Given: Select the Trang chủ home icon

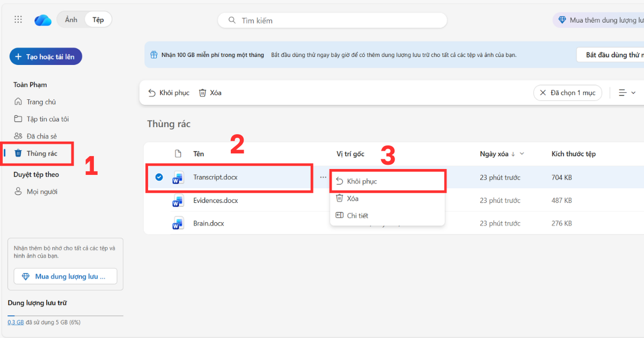Looking at the screenshot, I should (x=18, y=101).
